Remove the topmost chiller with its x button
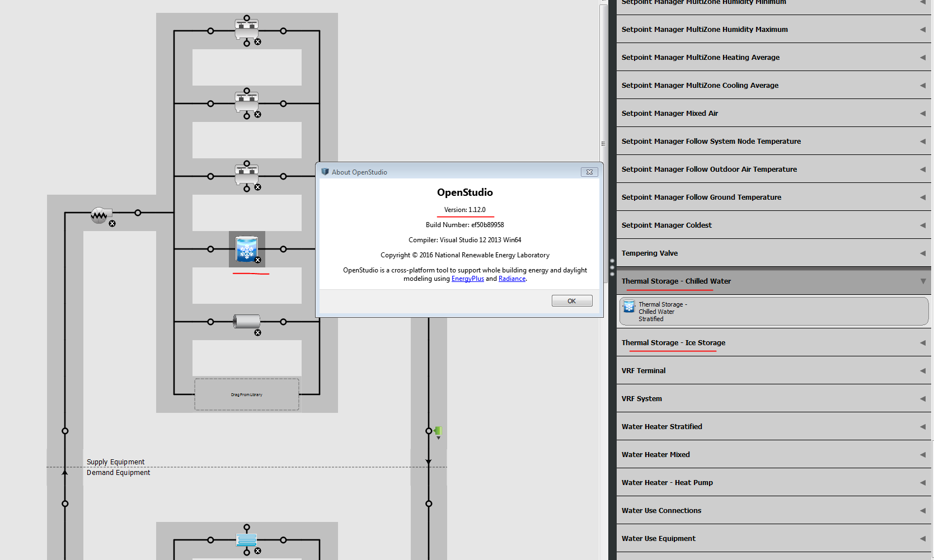 point(258,42)
